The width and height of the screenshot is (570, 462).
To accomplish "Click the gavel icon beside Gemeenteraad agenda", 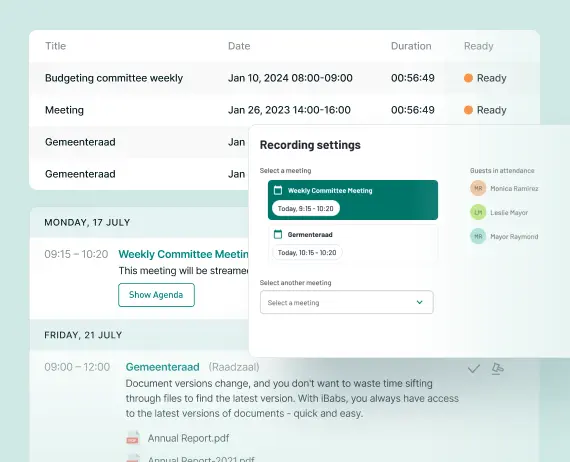I will (x=497, y=368).
